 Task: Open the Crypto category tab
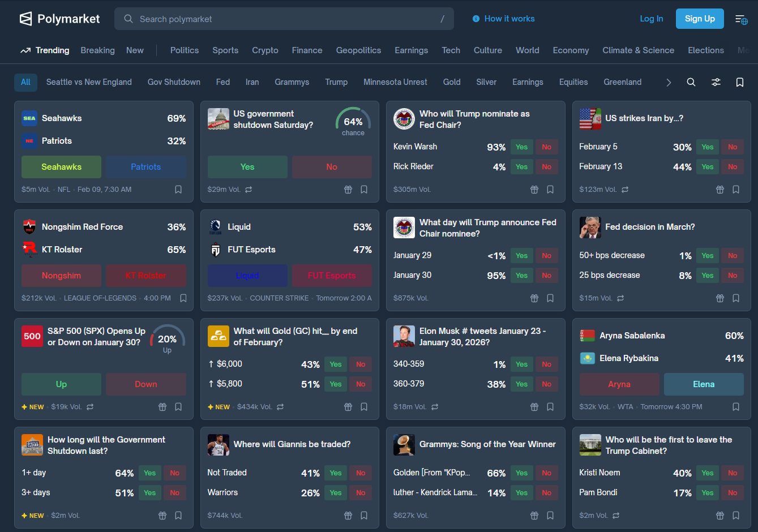click(x=265, y=50)
